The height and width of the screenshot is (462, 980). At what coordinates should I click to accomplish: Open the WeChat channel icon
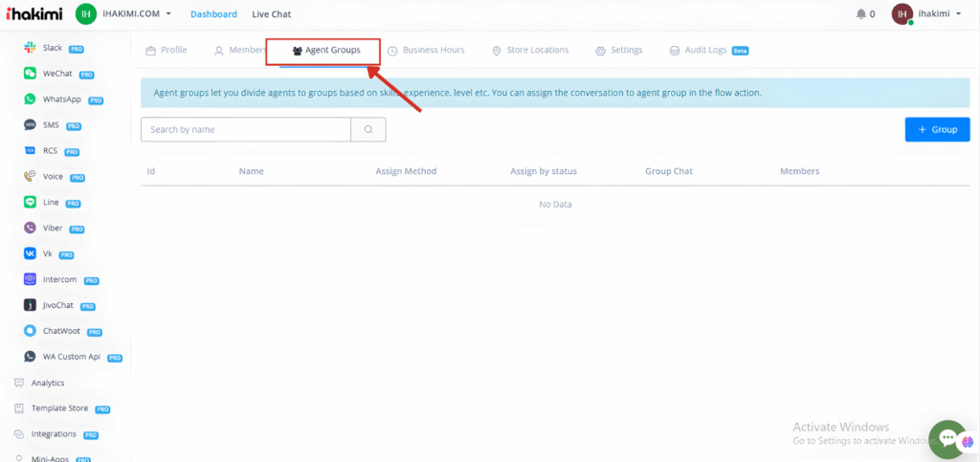(x=30, y=74)
